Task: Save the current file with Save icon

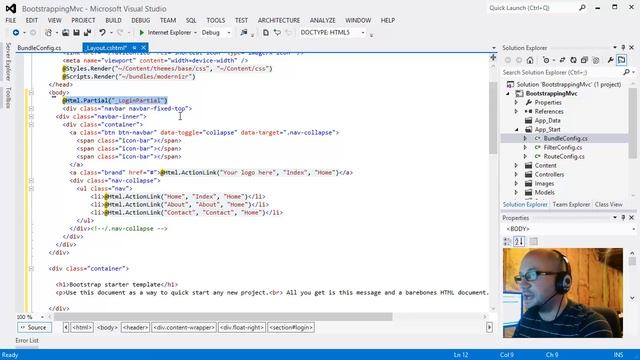Action: coord(76,32)
